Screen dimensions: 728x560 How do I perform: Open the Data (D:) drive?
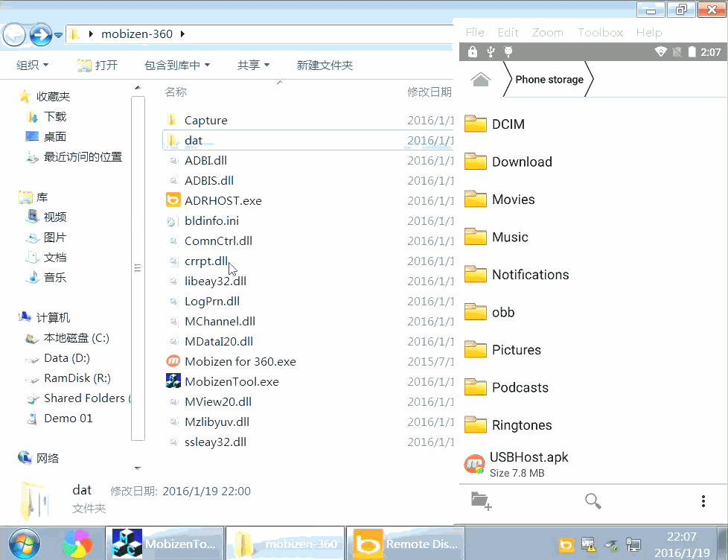tap(67, 358)
